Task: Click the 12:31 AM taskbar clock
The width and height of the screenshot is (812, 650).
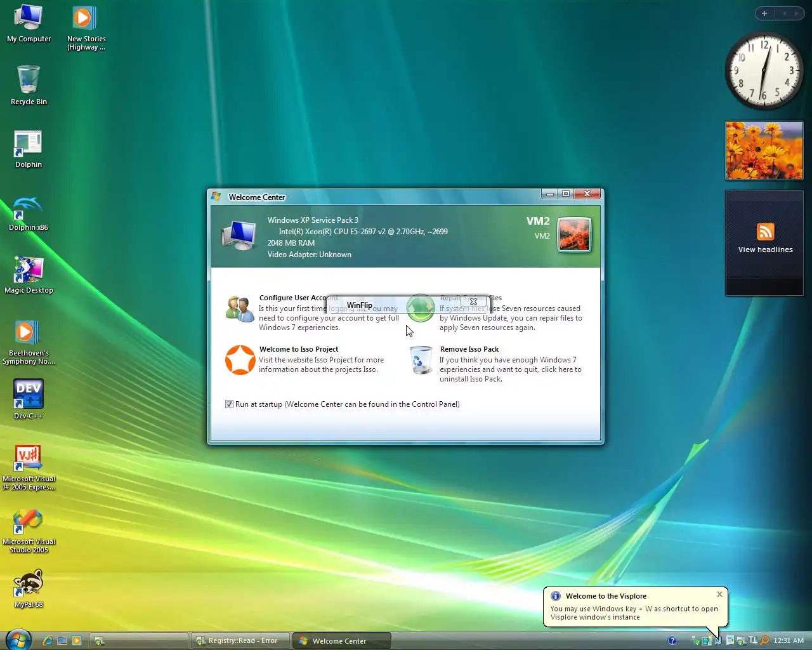Action: pos(789,640)
